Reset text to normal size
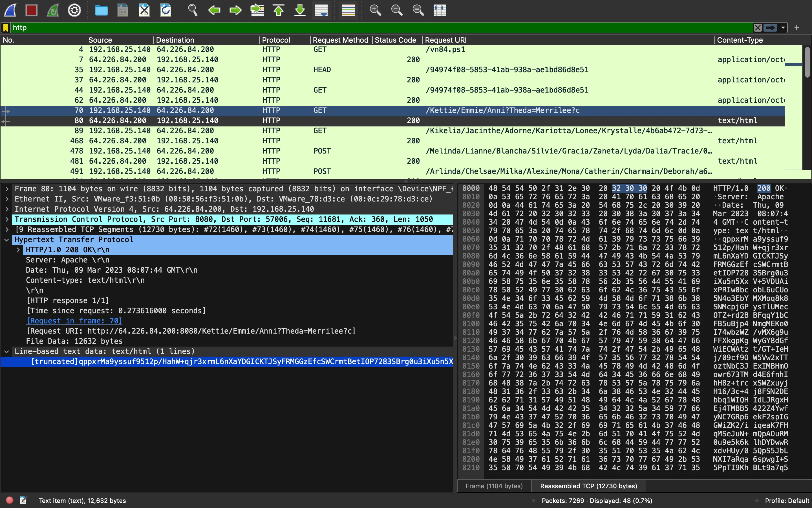The width and height of the screenshot is (812, 508). [418, 10]
